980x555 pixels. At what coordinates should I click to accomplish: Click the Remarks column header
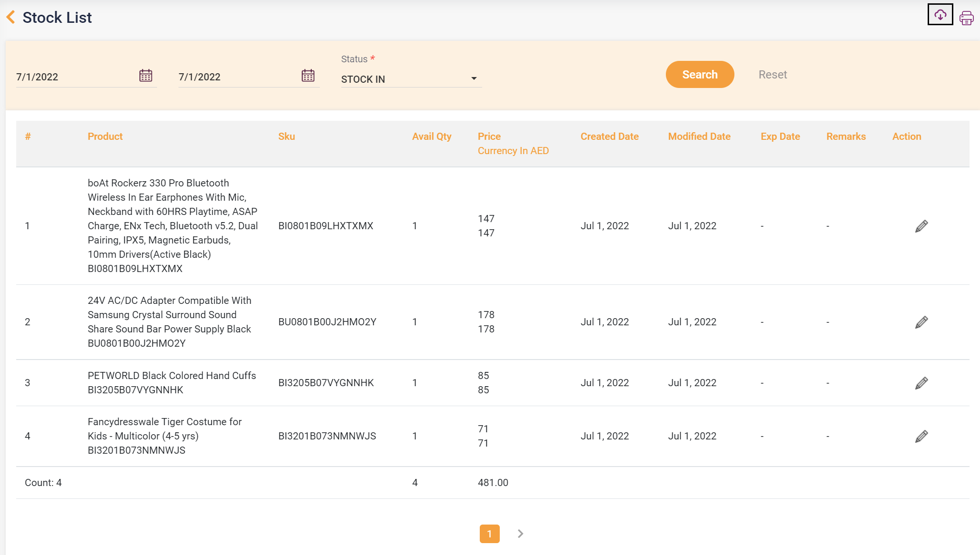846,136
